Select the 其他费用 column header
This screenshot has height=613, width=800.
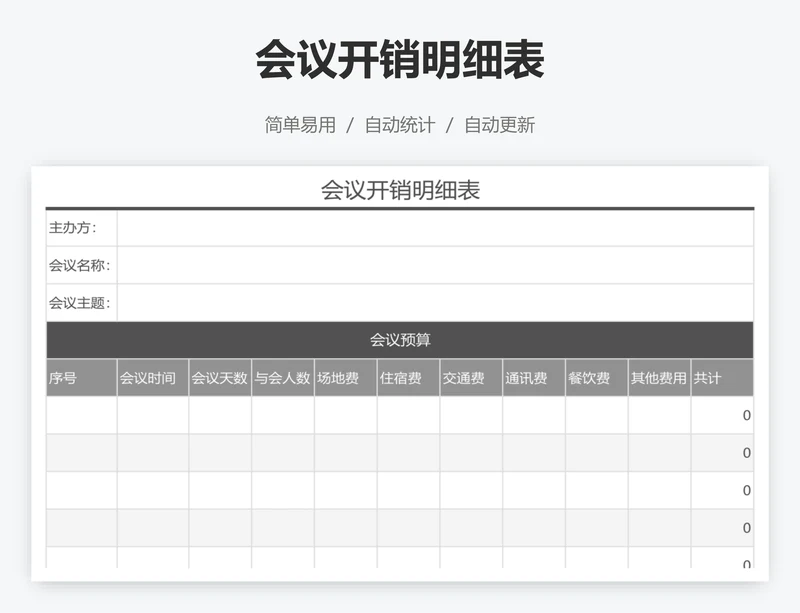(x=659, y=378)
